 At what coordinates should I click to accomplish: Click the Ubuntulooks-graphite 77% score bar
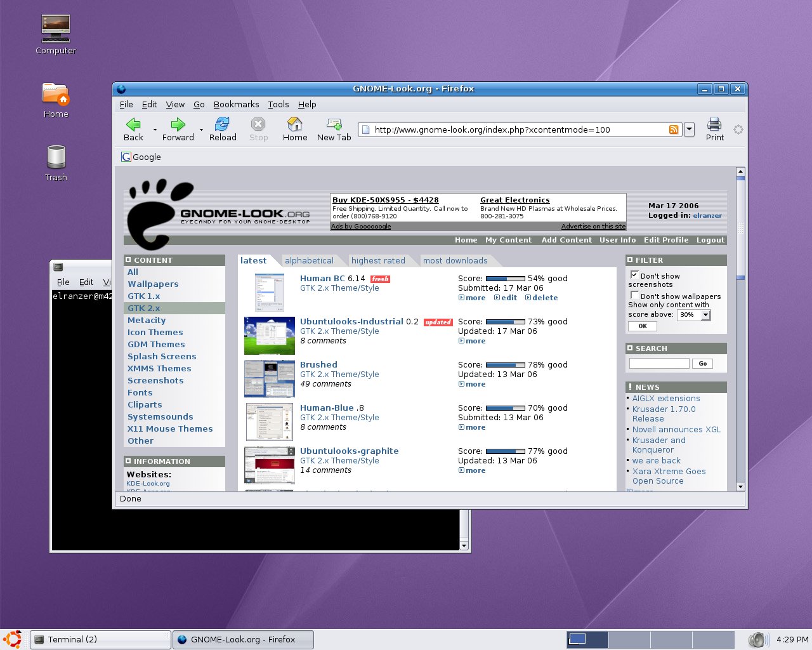tap(506, 451)
